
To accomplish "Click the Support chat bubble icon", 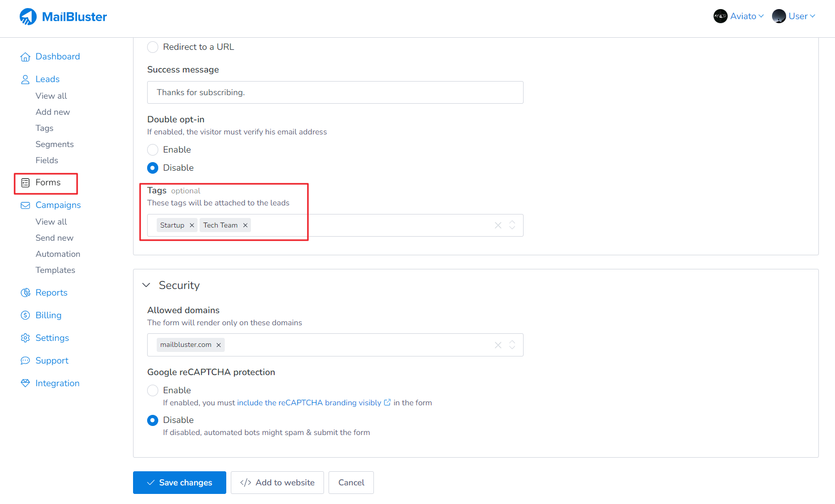I will [x=25, y=361].
